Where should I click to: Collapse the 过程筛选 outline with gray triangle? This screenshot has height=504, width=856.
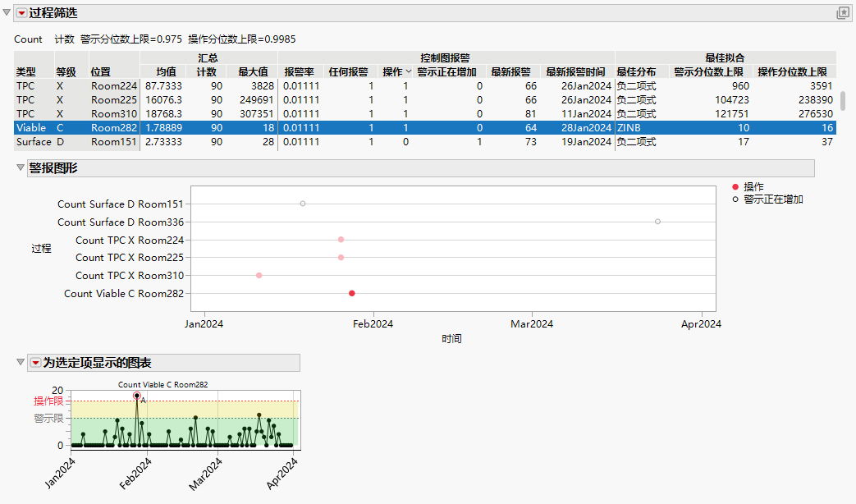(7, 12)
